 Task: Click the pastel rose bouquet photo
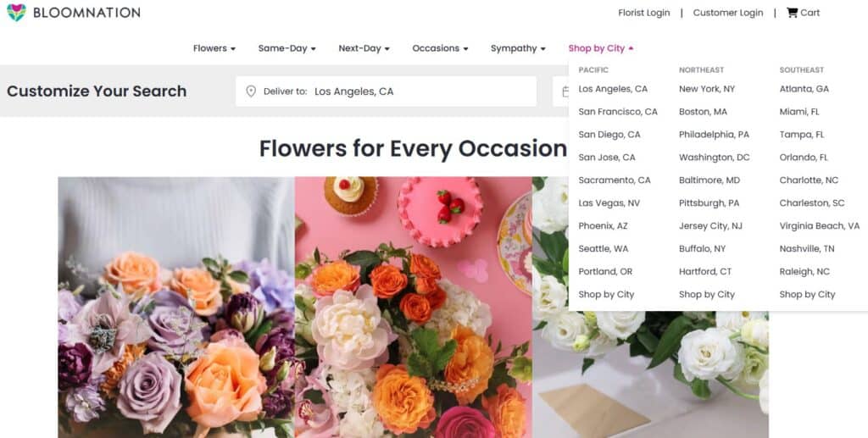[x=176, y=308]
